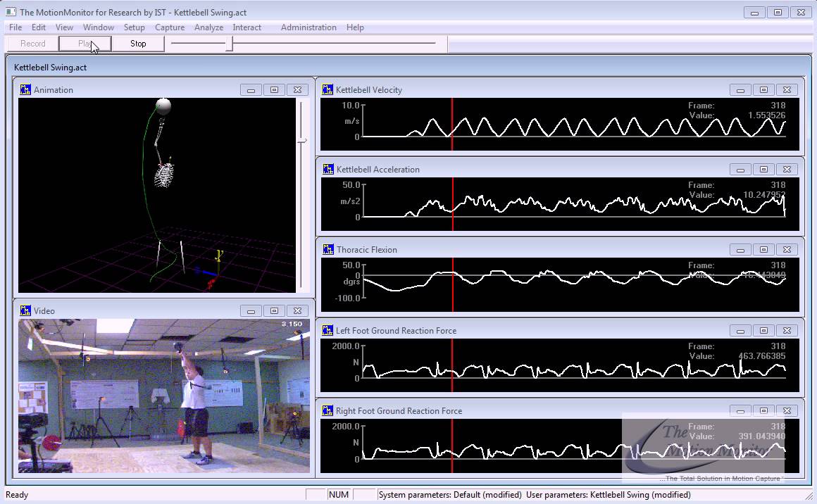The width and height of the screenshot is (817, 504).
Task: Click the Kettlebell Velocity value 1.553526
Action: tap(766, 115)
